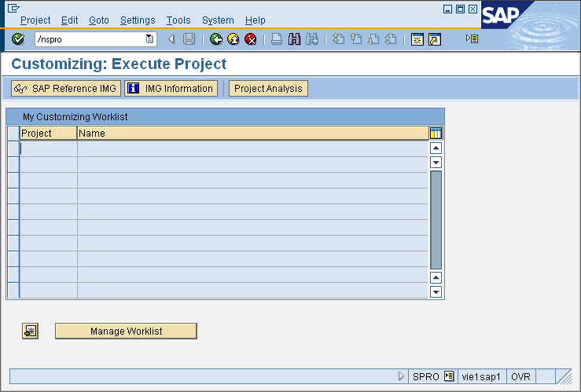Open the Goto menu
Screen dimensions: 581x392
99,20
